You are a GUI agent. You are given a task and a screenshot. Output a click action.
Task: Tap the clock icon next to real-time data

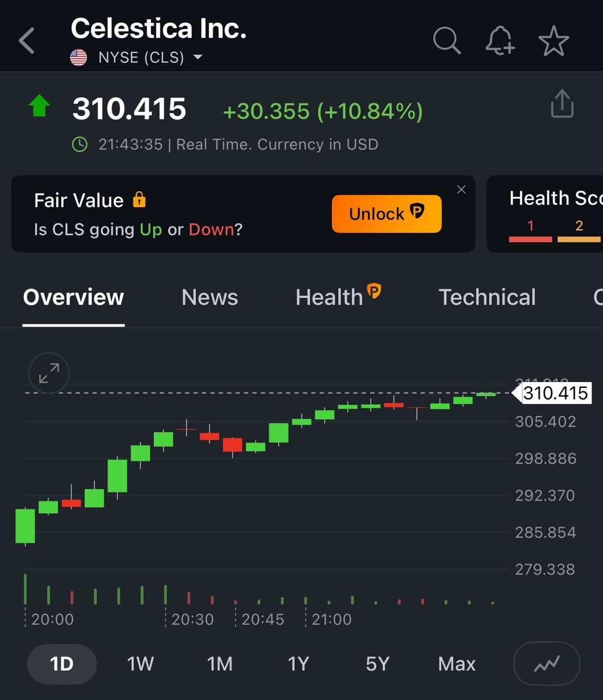80,144
